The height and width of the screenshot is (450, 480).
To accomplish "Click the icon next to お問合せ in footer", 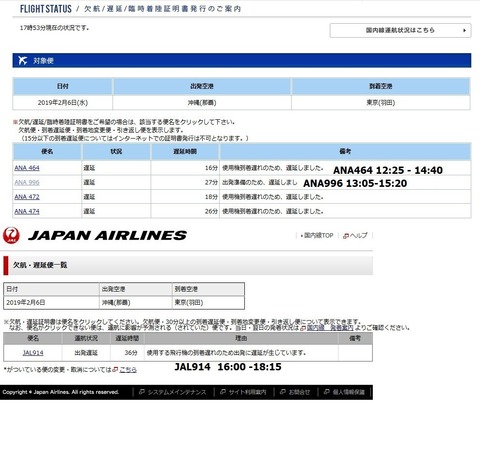I will click(283, 392).
